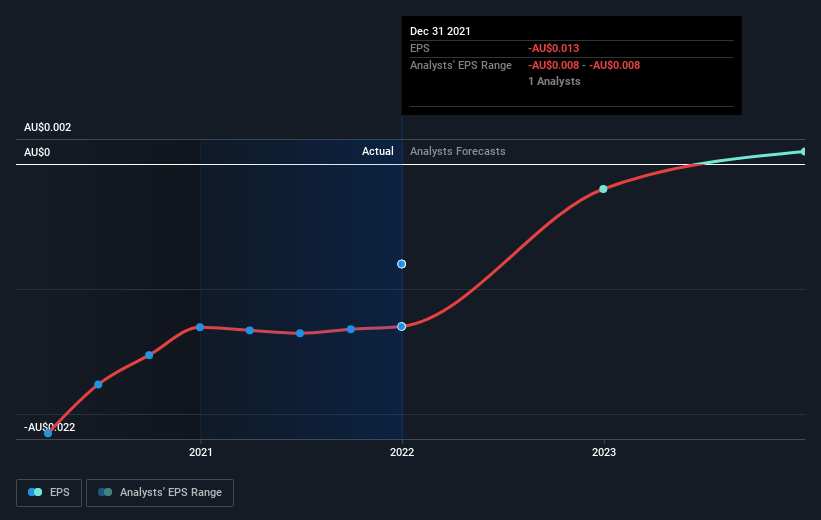The width and height of the screenshot is (821, 520).
Task: Click the EPS value -AU$0.013 in tooltip
Action: point(553,48)
